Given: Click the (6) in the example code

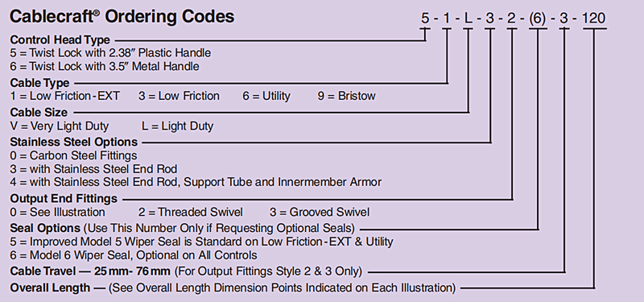Looking at the screenshot, I should [538, 18].
